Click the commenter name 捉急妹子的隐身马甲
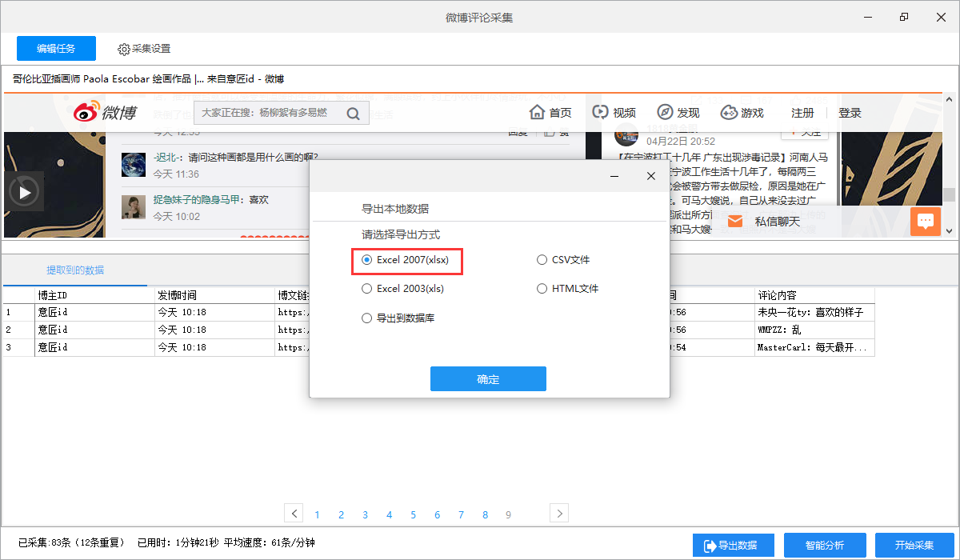Screen dimensions: 960x560 click(x=198, y=200)
